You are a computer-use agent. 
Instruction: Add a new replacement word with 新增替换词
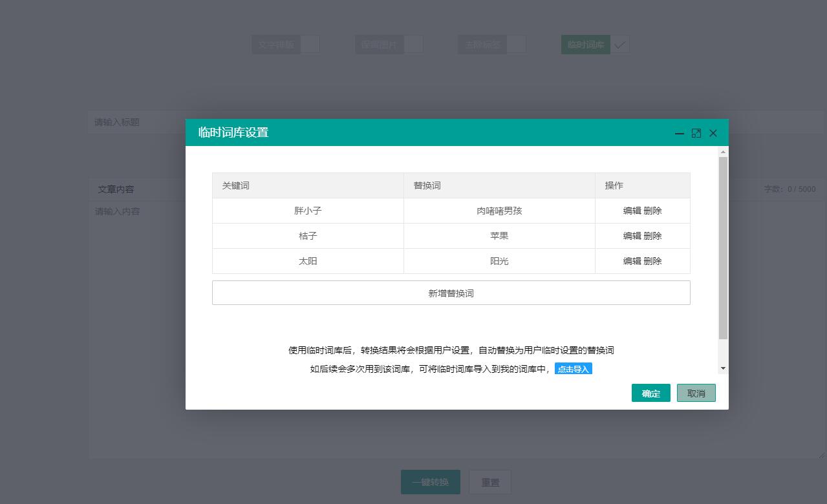451,293
